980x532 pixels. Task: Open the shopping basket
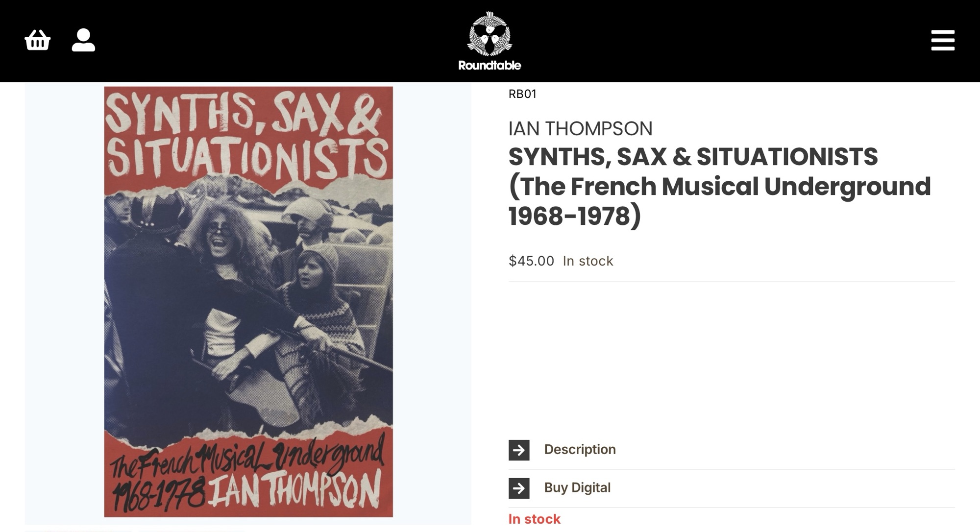[x=37, y=40]
